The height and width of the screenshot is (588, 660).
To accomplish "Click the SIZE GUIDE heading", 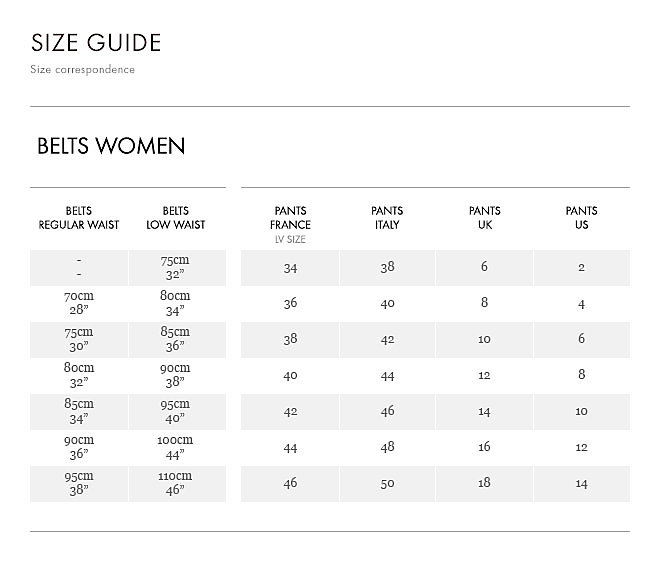I will (96, 43).
